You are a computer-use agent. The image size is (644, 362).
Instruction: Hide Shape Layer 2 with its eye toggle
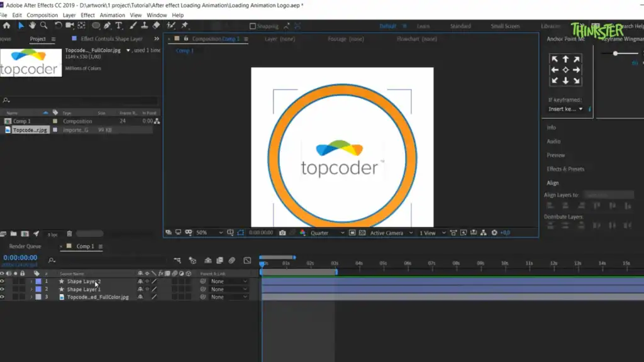pyautogui.click(x=3, y=282)
